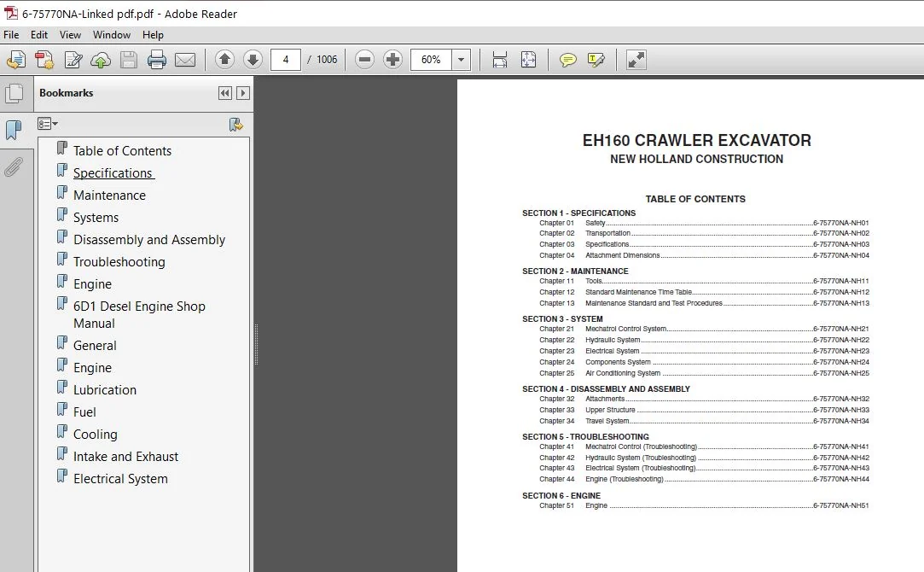This screenshot has height=572, width=924.
Task: Zoom in with the plus button
Action: pos(392,60)
